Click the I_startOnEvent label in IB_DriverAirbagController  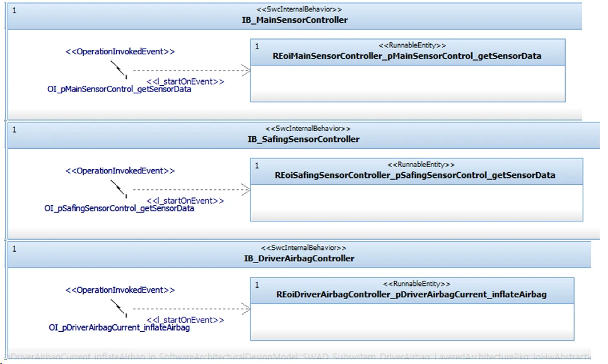click(185, 320)
